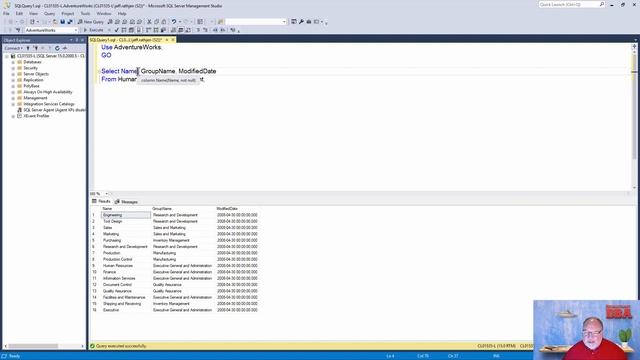640x360 pixels.
Task: Open Database Engine Query icon
Action: [x=110, y=22]
